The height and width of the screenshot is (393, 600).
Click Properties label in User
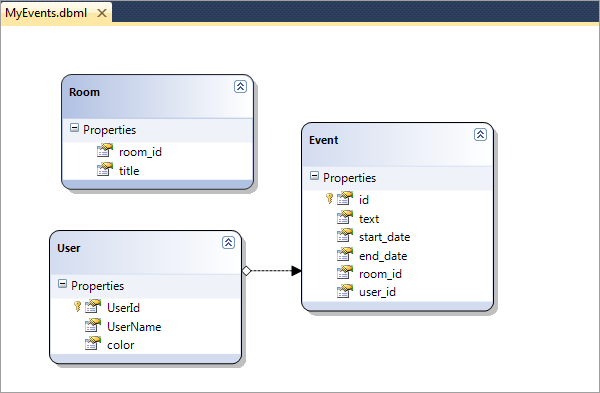[x=98, y=286]
